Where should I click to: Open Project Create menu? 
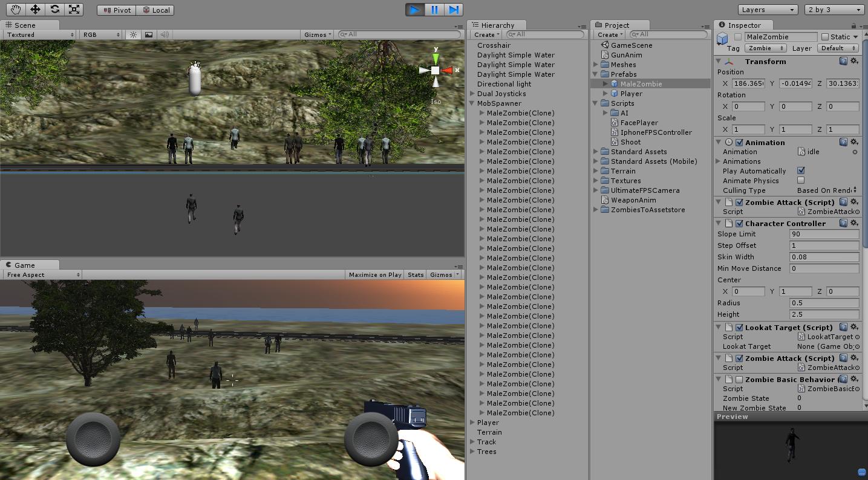click(610, 34)
